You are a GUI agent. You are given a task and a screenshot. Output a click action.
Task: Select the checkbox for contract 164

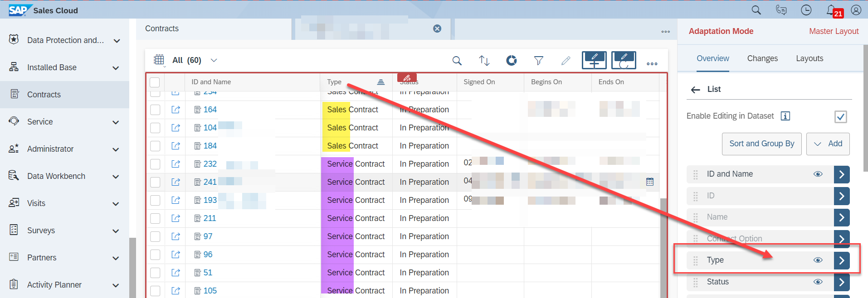[155, 110]
